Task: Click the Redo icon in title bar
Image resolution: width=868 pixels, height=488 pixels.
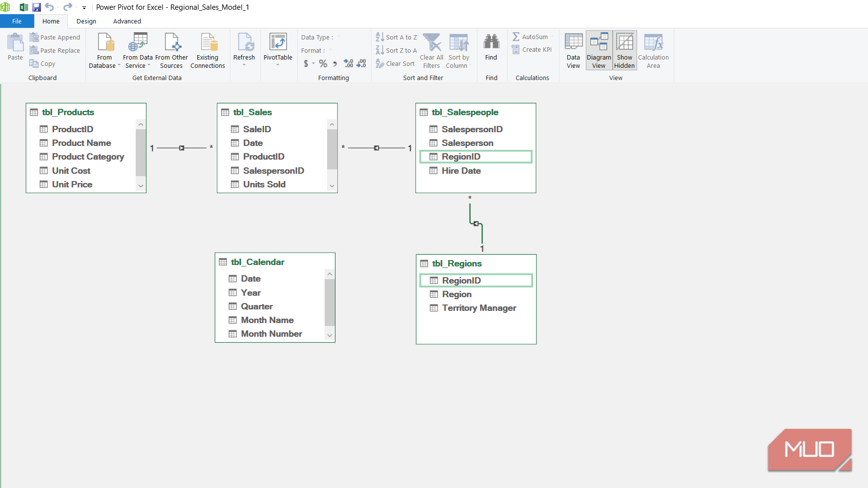Action: click(68, 7)
